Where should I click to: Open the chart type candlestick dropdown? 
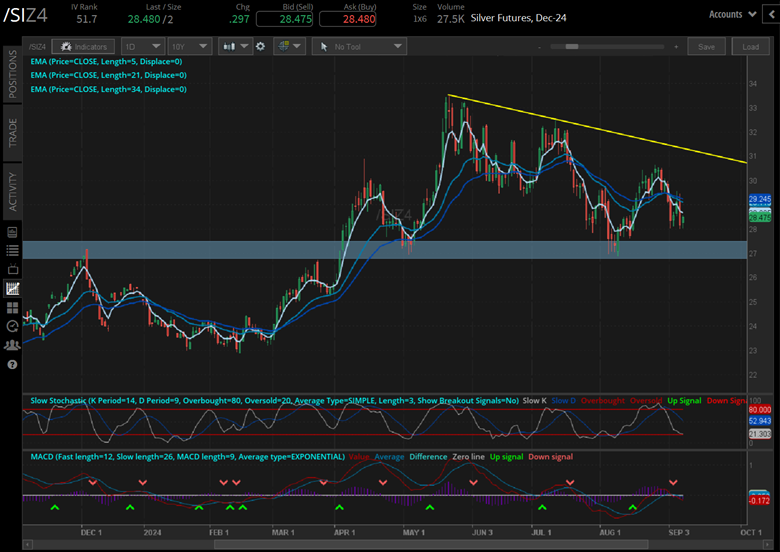click(235, 46)
